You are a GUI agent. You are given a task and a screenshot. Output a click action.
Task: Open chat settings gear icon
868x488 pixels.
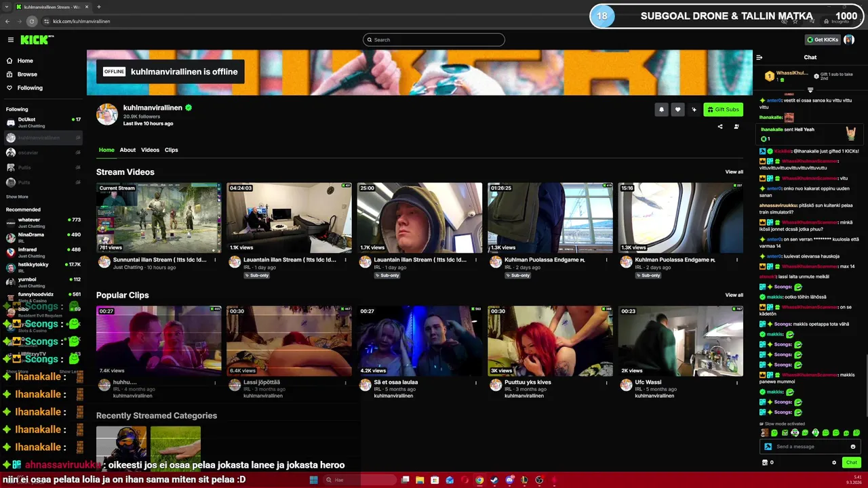tap(834, 462)
